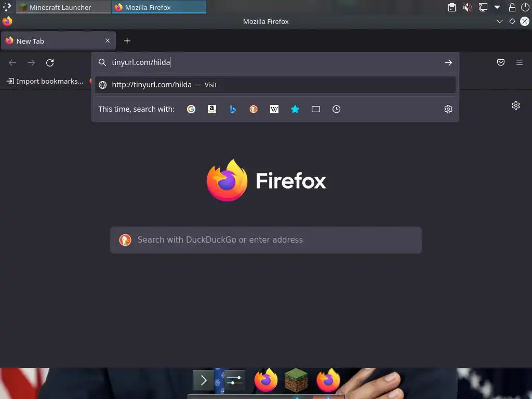The image size is (532, 399).
Task: Open the second Firefox icon in the dock
Action: 328,380
